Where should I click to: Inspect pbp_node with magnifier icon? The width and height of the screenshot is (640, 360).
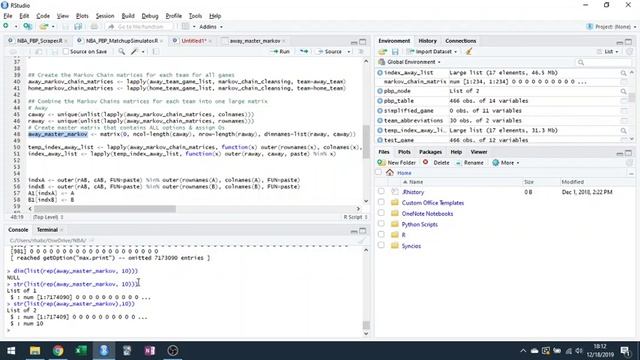623,91
